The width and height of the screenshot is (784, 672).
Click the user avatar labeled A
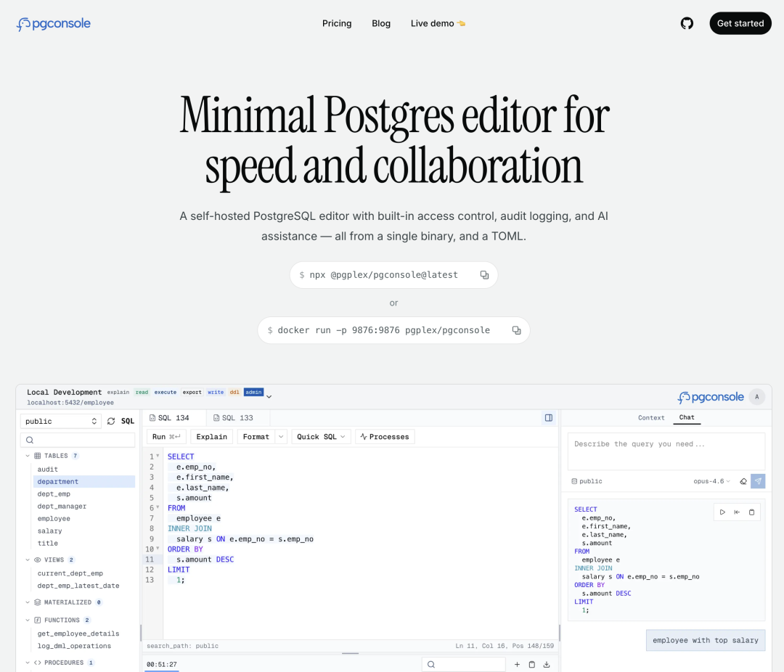coord(757,397)
